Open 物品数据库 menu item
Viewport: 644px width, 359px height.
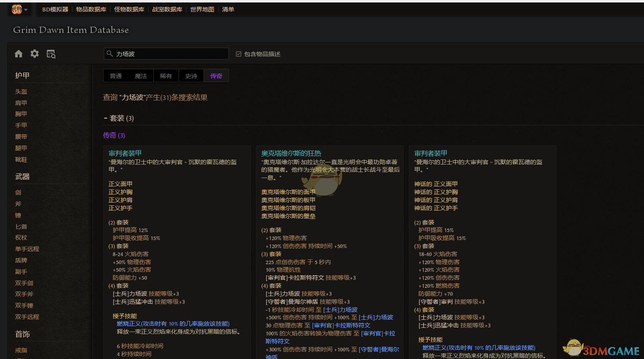(x=91, y=9)
